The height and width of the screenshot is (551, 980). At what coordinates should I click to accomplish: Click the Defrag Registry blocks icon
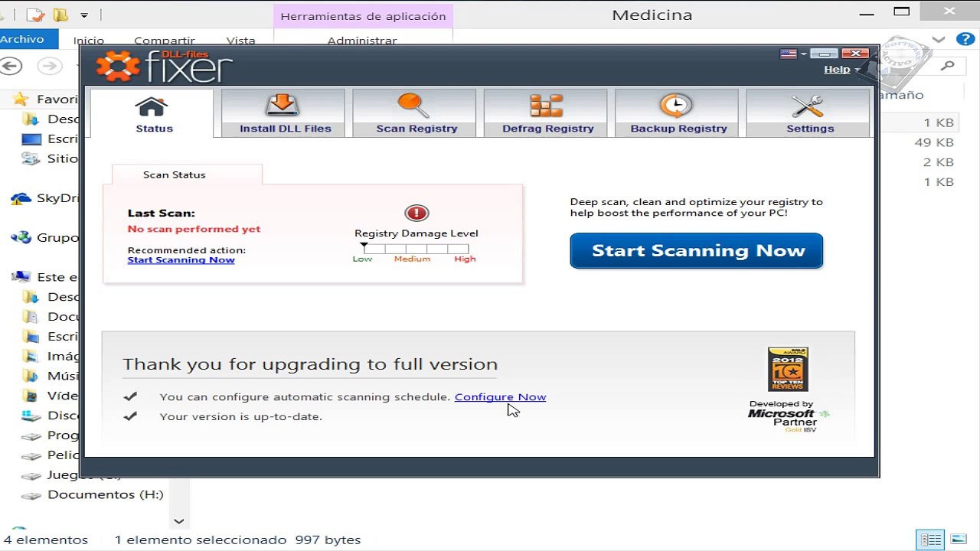pos(546,106)
